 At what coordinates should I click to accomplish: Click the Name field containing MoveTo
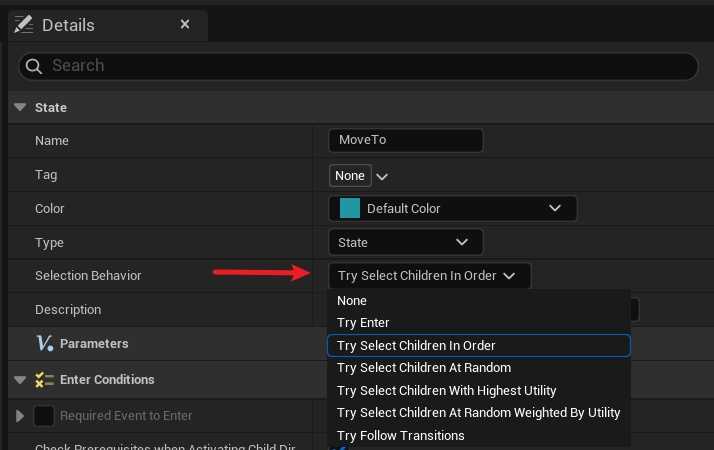(x=405, y=141)
